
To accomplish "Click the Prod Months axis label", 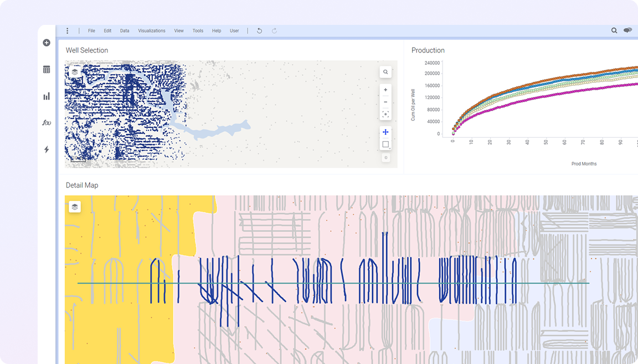I will 584,164.
